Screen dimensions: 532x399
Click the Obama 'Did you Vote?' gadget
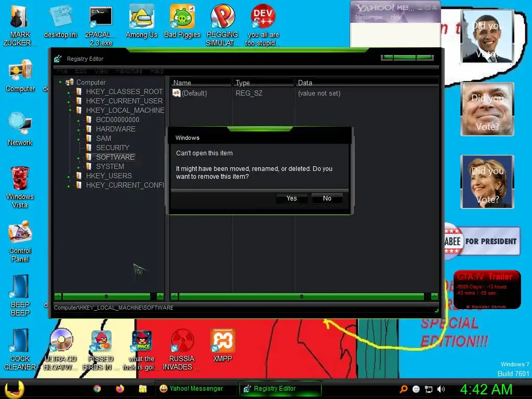click(x=487, y=36)
